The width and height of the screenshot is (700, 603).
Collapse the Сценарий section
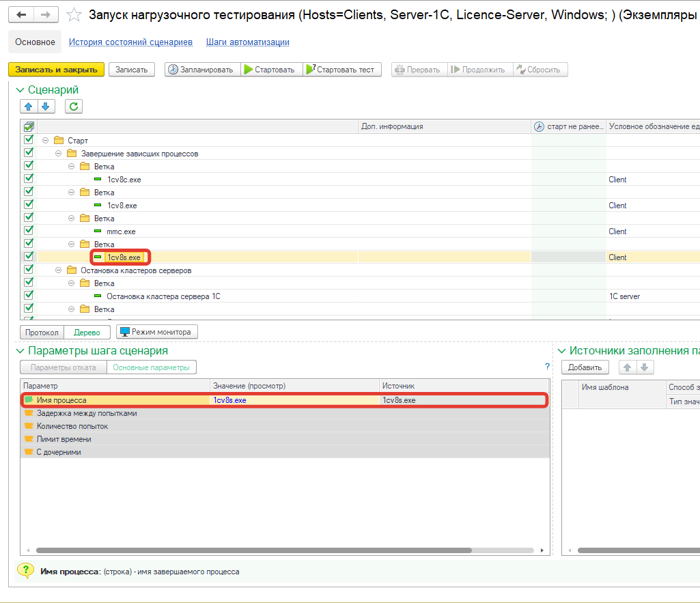click(x=20, y=90)
